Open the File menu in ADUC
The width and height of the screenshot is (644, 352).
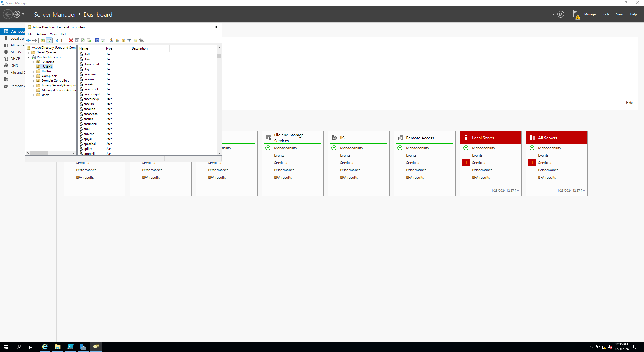pos(30,34)
